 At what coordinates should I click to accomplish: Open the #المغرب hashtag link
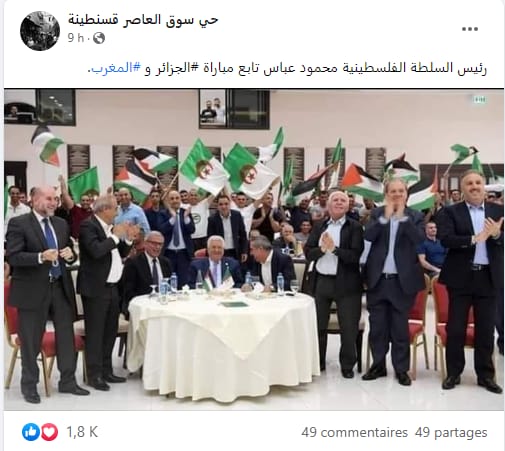point(117,68)
